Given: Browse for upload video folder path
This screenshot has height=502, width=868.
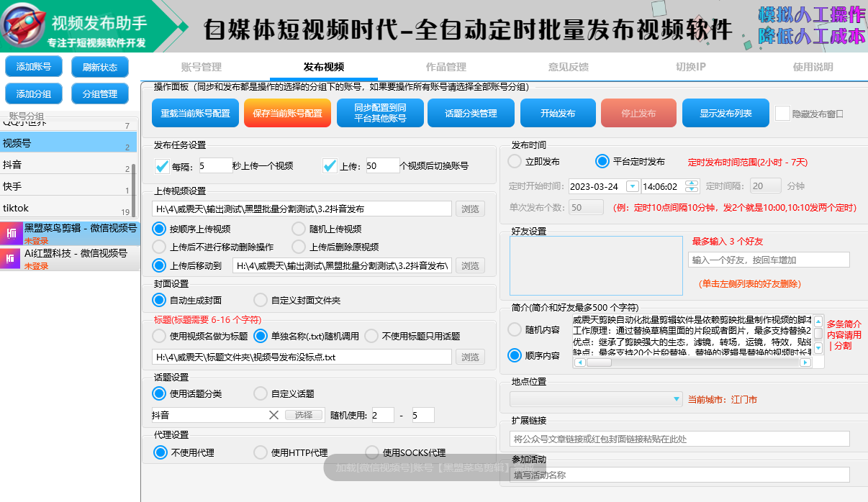Looking at the screenshot, I should (470, 209).
